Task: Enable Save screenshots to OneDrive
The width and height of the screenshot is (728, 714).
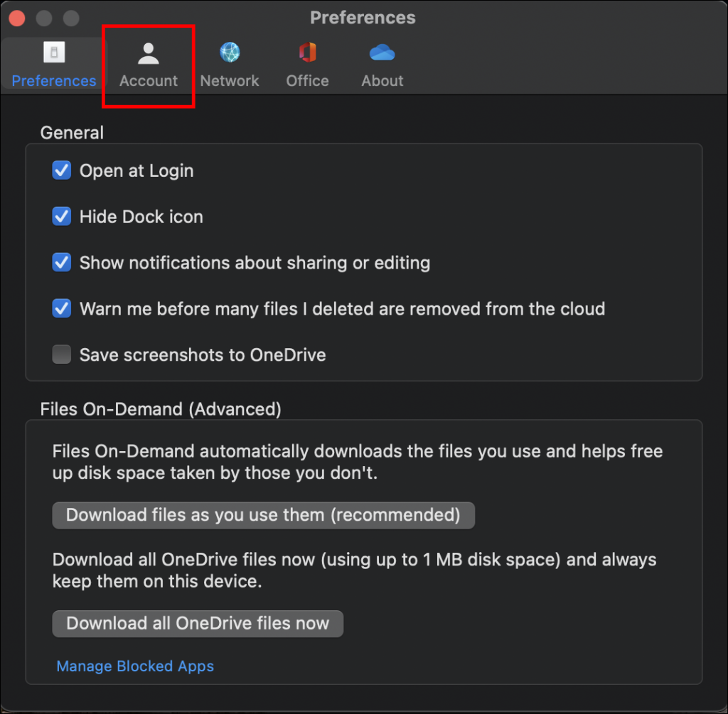Action: click(62, 355)
